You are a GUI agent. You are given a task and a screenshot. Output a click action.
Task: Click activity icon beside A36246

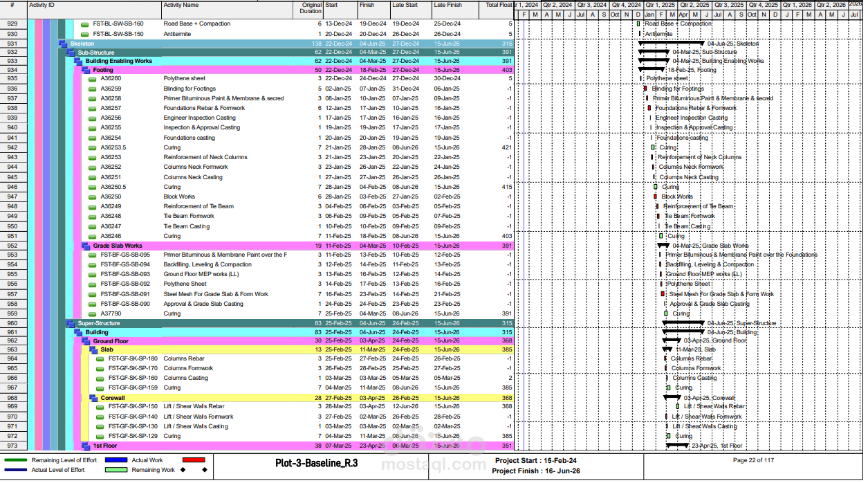(x=93, y=236)
